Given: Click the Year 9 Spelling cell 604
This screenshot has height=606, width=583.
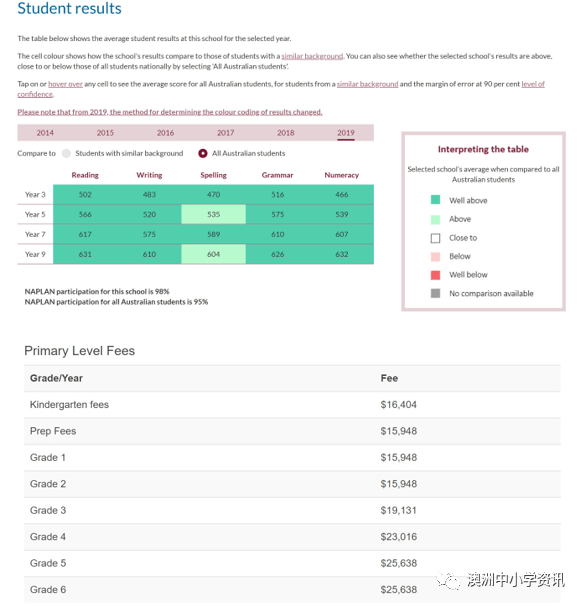Looking at the screenshot, I should coord(213,254).
